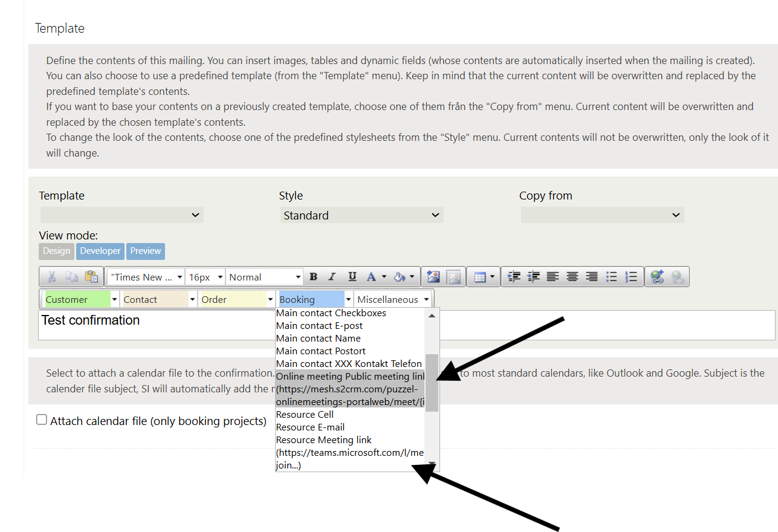Open the Copy from dropdown
Screen dimensions: 778x532
click(x=602, y=215)
